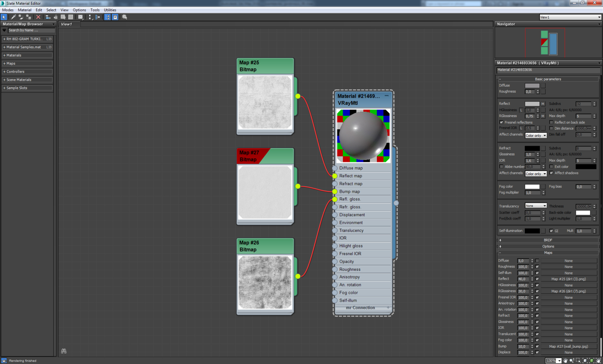Close the Navigator panel

pos(599,24)
